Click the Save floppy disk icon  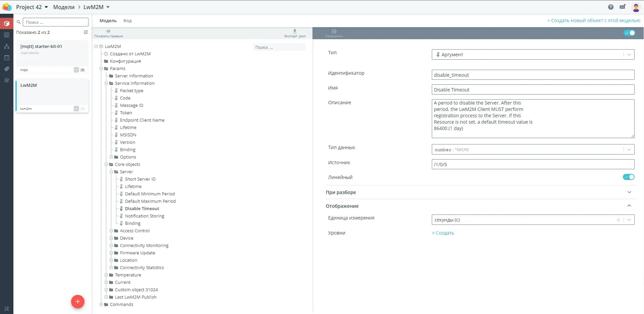(334, 31)
